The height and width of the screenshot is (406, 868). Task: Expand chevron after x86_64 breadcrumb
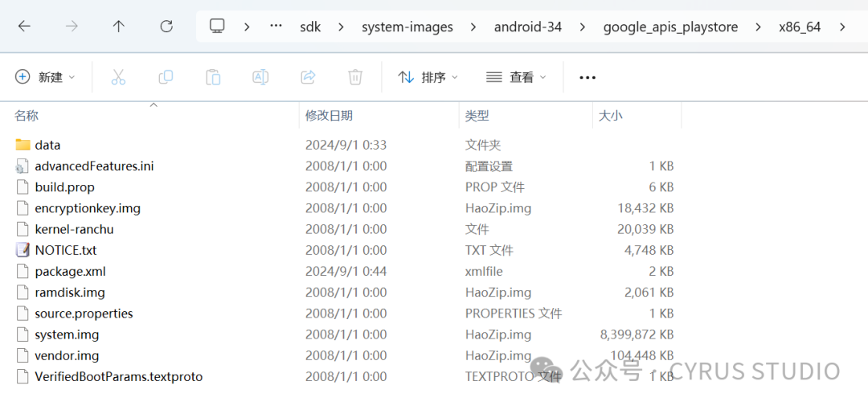[x=842, y=27]
